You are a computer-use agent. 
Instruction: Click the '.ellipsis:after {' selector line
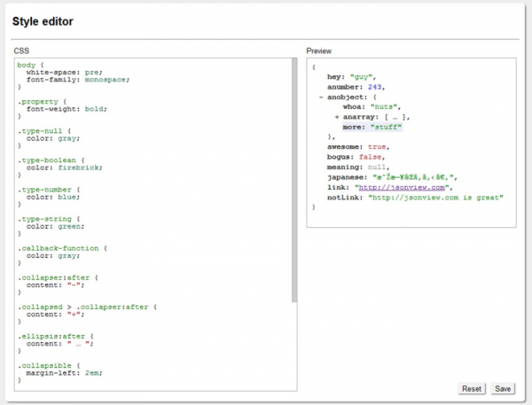tap(55, 337)
